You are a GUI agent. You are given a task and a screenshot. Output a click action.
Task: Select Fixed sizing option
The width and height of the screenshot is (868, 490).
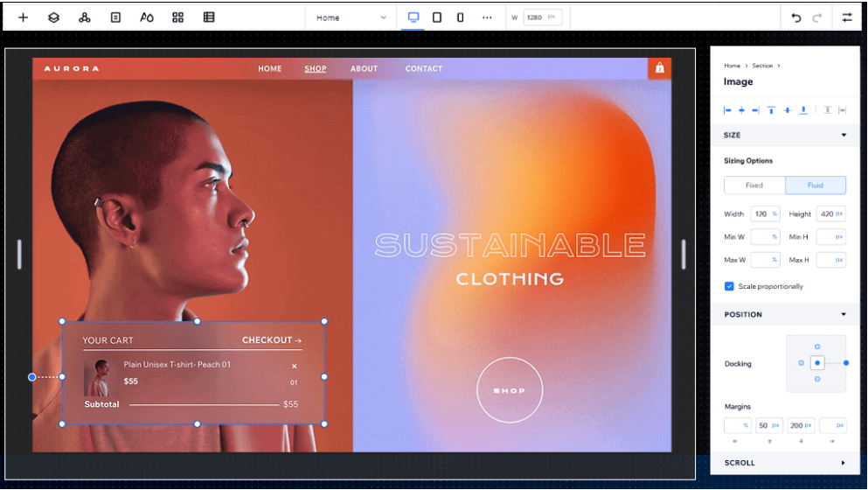754,185
